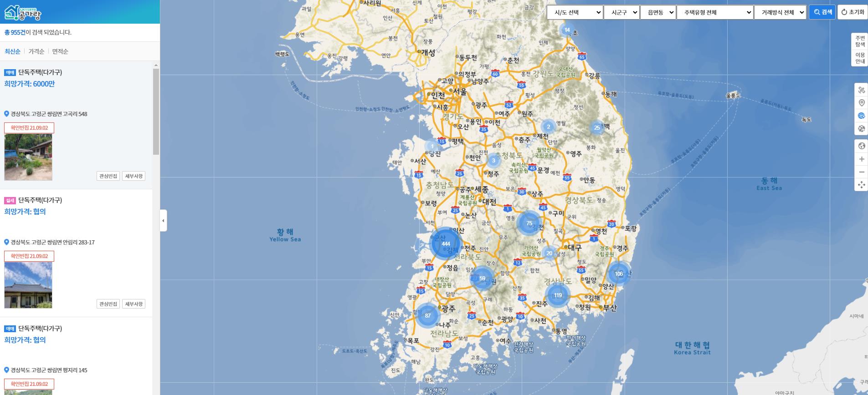Screen dimensions: 868x395
Task: Click the address 경상북도 고령군 쌍림면 안림리 283-17
Action: coord(52,242)
